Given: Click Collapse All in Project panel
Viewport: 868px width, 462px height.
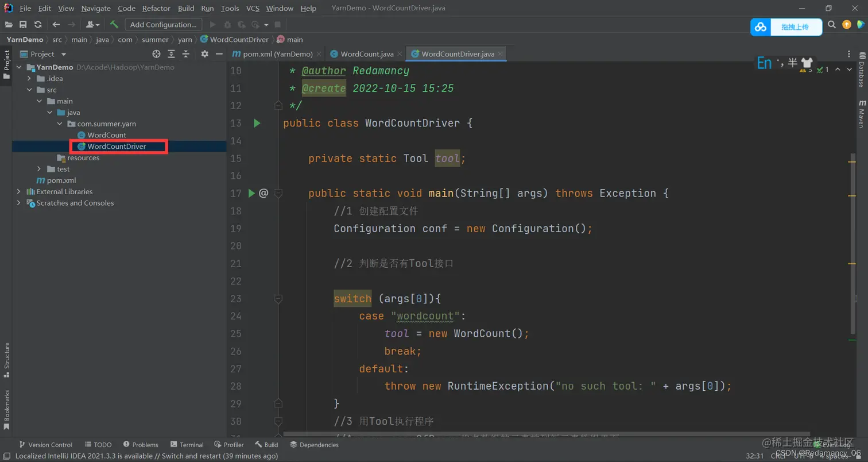Looking at the screenshot, I should (x=185, y=54).
